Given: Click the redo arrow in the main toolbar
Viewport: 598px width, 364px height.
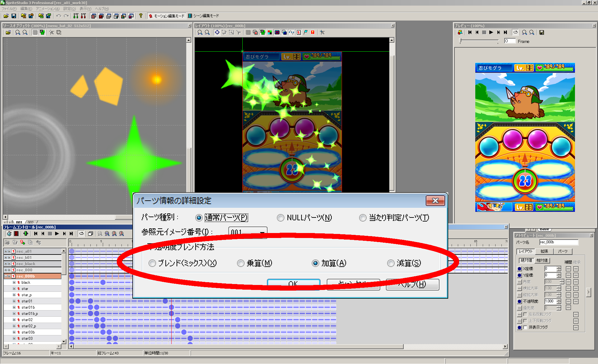Looking at the screenshot, I should pyautogui.click(x=66, y=16).
